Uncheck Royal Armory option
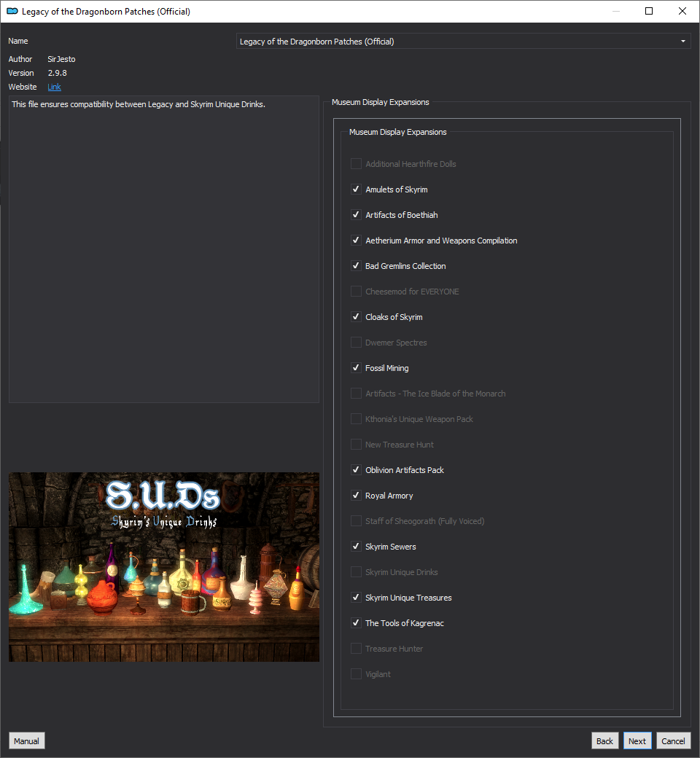Image resolution: width=700 pixels, height=758 pixels. [356, 496]
